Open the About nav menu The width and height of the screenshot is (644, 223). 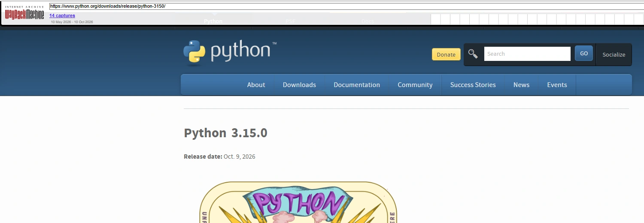coord(256,85)
